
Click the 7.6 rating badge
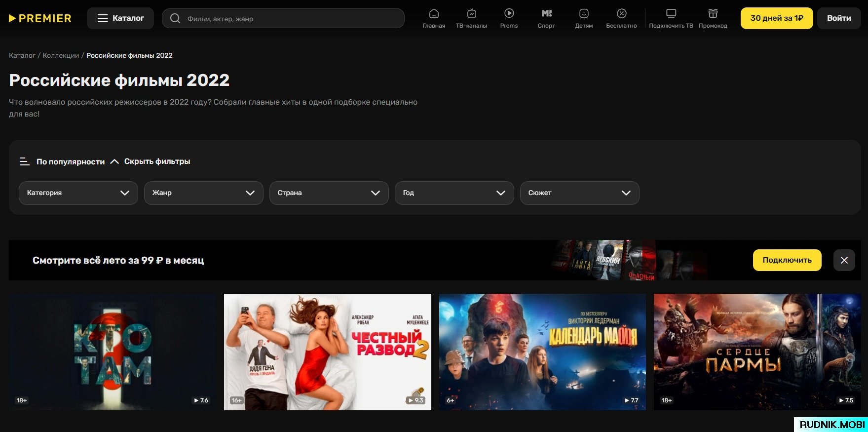click(201, 400)
